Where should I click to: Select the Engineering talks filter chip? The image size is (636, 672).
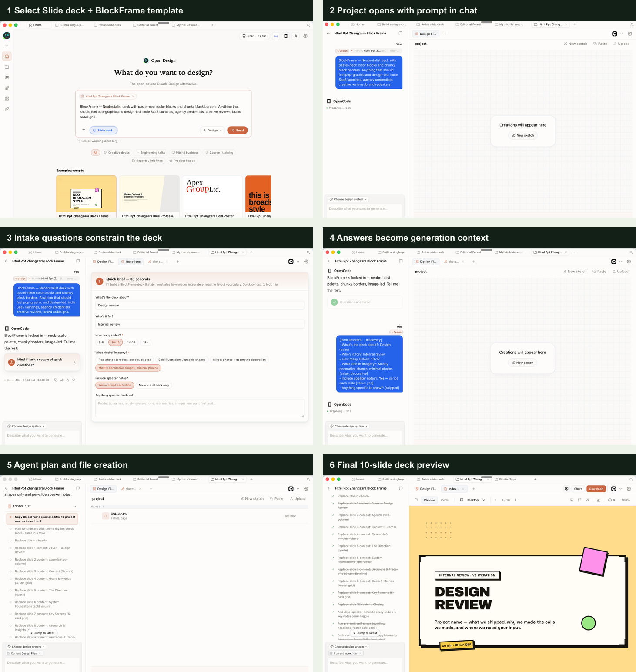pyautogui.click(x=151, y=153)
